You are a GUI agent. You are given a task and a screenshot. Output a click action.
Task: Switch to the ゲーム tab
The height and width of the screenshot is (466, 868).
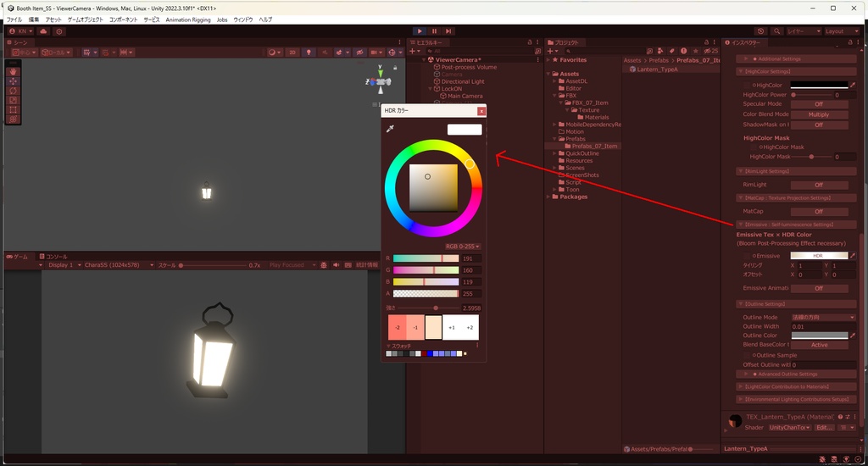tap(17, 256)
